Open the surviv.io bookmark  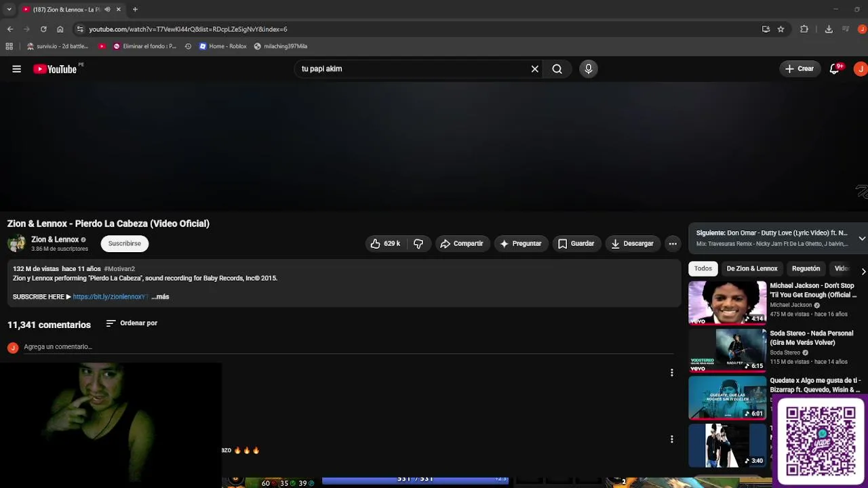click(x=58, y=46)
